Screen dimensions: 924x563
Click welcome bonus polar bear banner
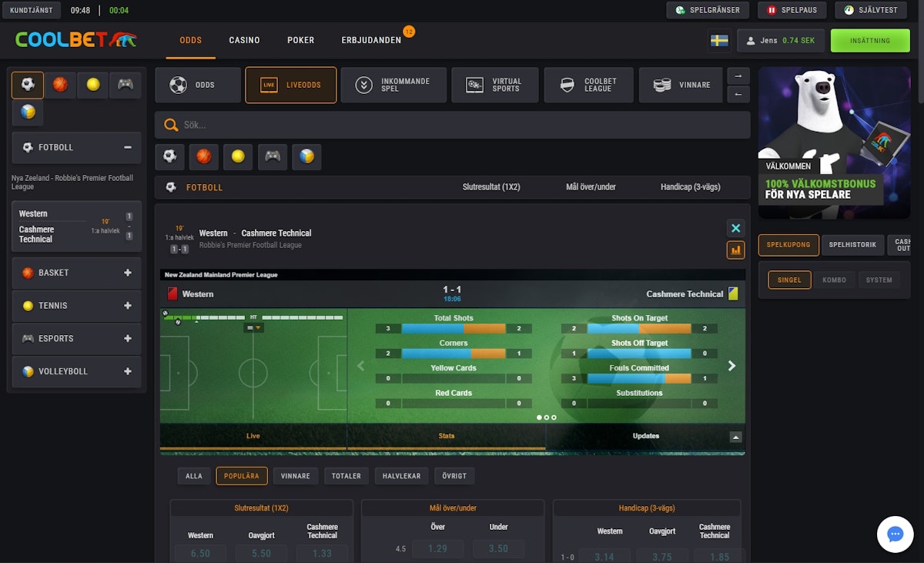coord(834,143)
